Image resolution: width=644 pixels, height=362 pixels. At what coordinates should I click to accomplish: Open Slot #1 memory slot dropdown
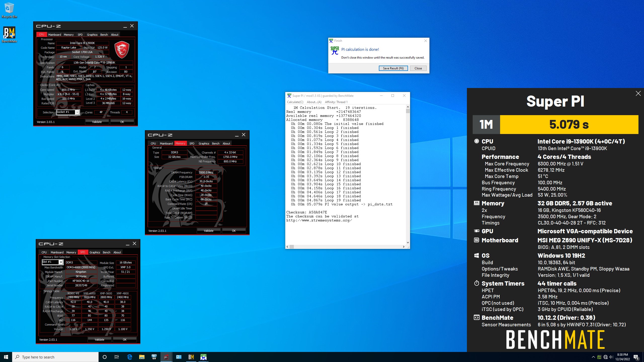pos(52,262)
